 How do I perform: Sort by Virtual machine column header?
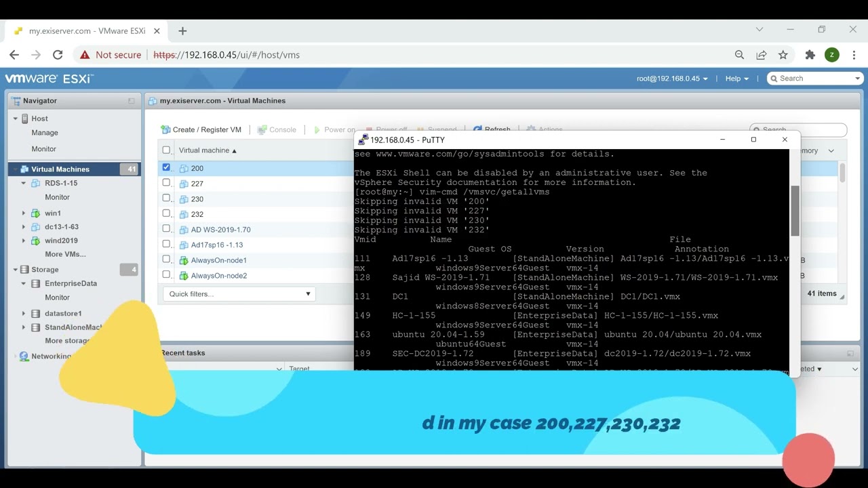pos(208,150)
